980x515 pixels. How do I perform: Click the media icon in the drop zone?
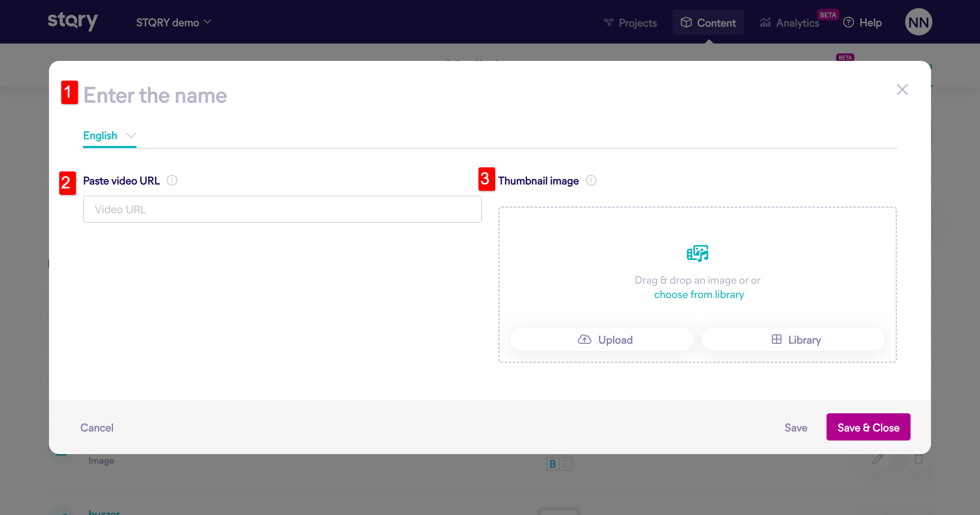697,253
